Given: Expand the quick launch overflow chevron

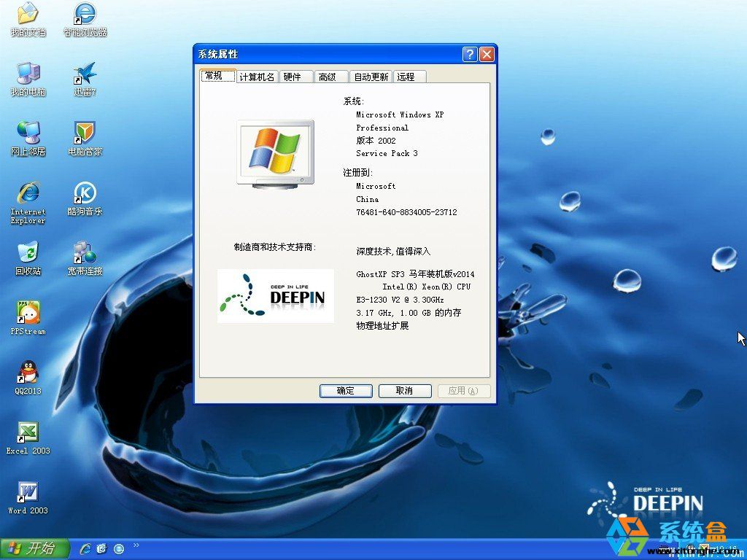Looking at the screenshot, I should [136, 545].
